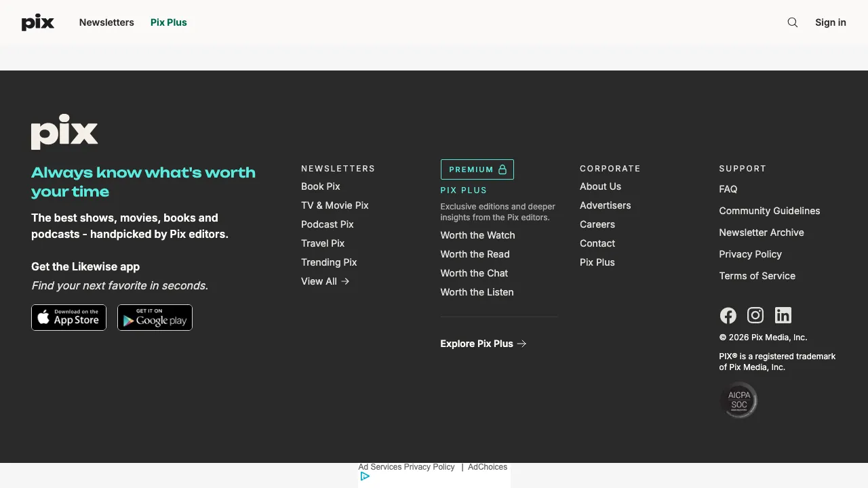Open the Instagram icon in footer
This screenshot has width=868, height=488.
point(755,315)
